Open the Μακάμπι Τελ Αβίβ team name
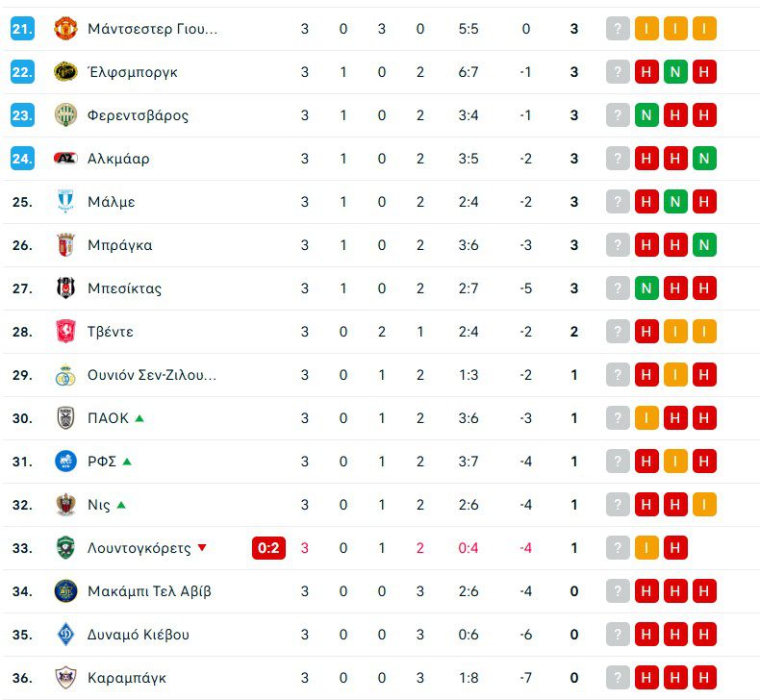Viewport: 760px width, 700px height. [149, 591]
